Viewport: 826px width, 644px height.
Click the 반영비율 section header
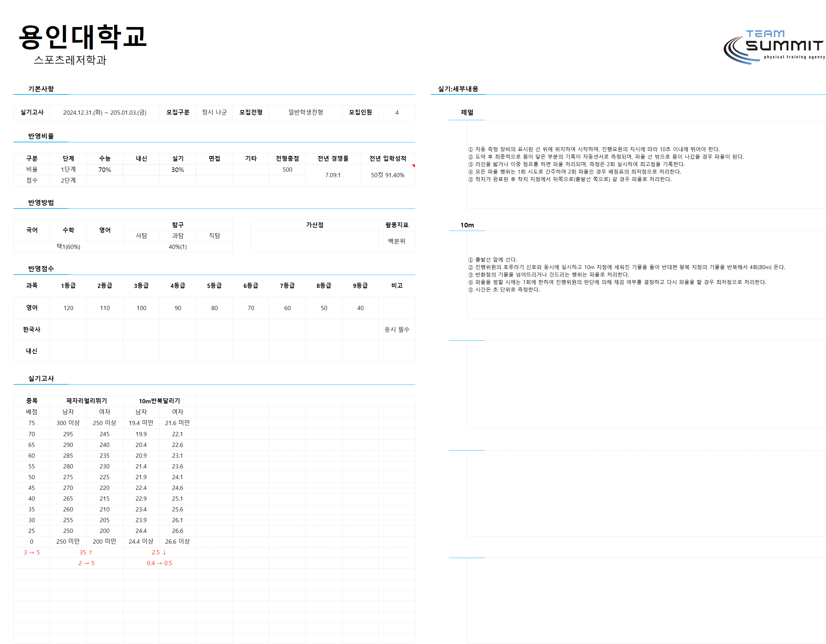pyautogui.click(x=41, y=136)
